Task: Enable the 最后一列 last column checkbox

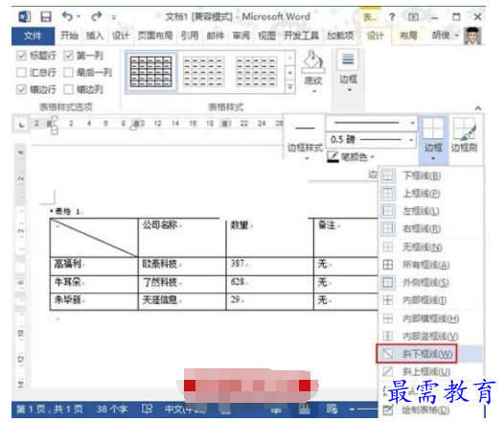Action: (x=68, y=72)
